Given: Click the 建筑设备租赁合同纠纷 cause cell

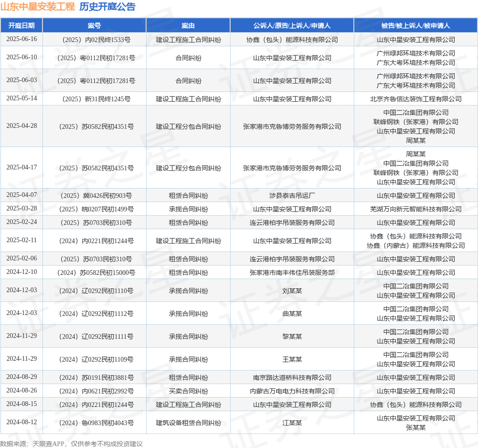Looking at the screenshot, I should click(x=189, y=423).
